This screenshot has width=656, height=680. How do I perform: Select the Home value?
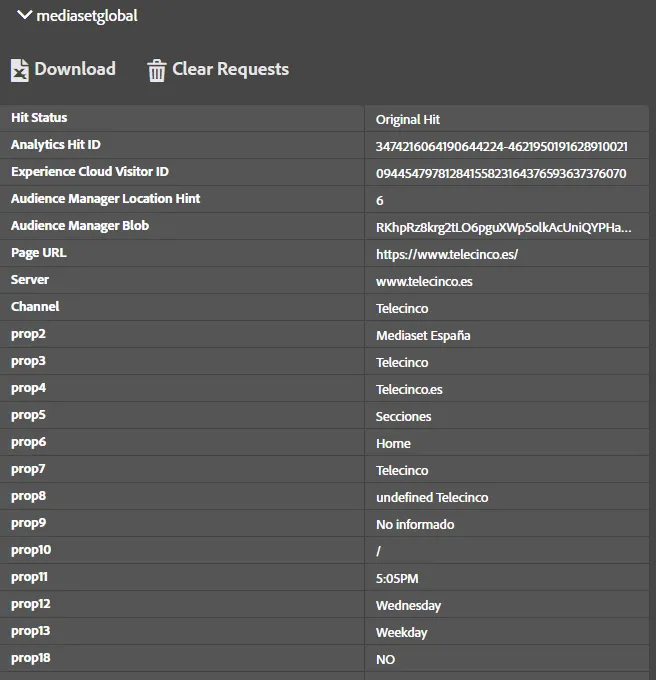coord(393,444)
